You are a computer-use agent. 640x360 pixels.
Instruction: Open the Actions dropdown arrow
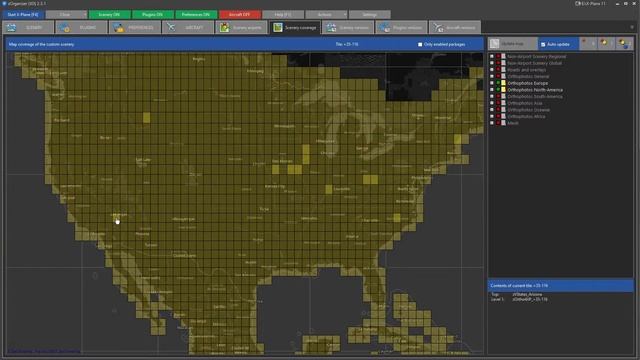(345, 15)
